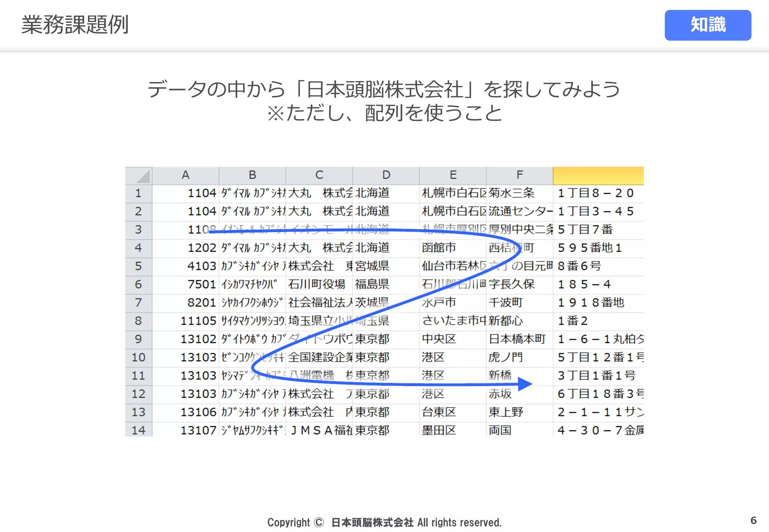
Task: Select row header 13
Action: [x=139, y=413]
